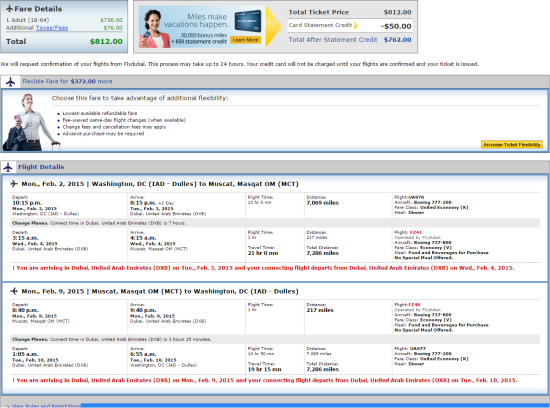Click the airplane icon beside Fare Details
The image size is (550, 408).
coord(9,9)
